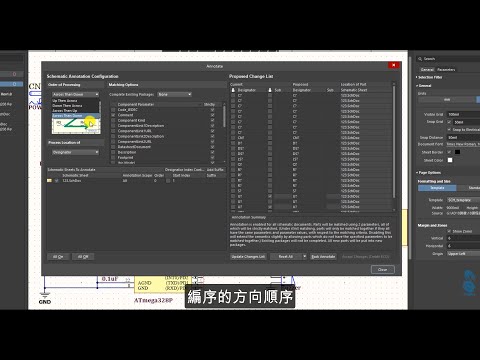Toggle the Strictly checkbox for Code_JEDEC row
The height and width of the screenshot is (360, 480).
pyautogui.click(x=212, y=110)
